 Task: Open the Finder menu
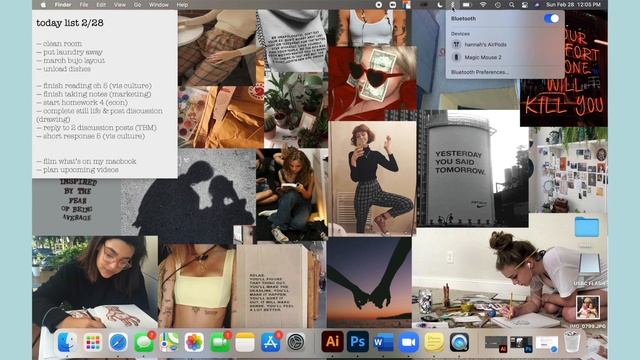pyautogui.click(x=63, y=5)
